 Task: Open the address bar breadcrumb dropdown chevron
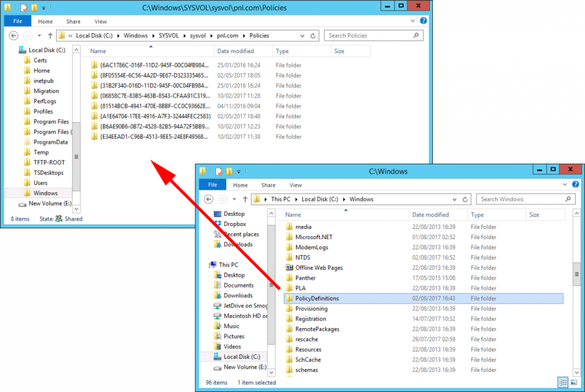click(x=454, y=199)
